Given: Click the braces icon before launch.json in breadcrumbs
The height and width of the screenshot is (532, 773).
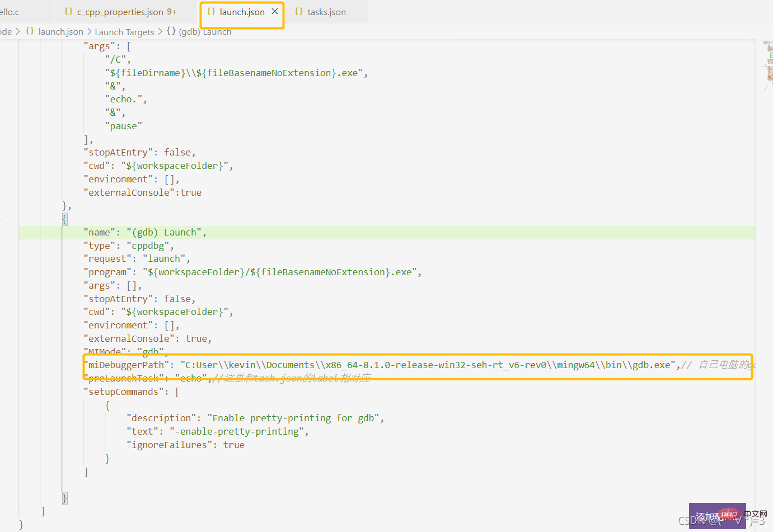Looking at the screenshot, I should (30, 31).
